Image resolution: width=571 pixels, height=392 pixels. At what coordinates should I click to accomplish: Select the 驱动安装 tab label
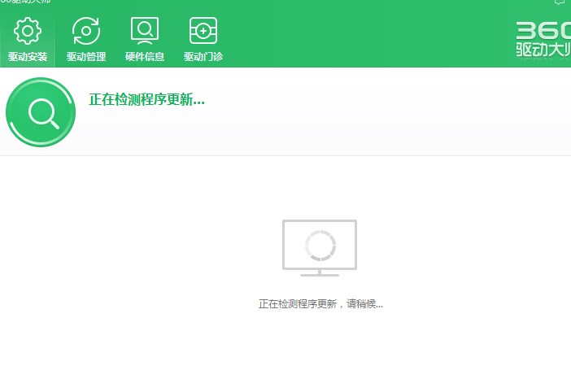pos(28,57)
